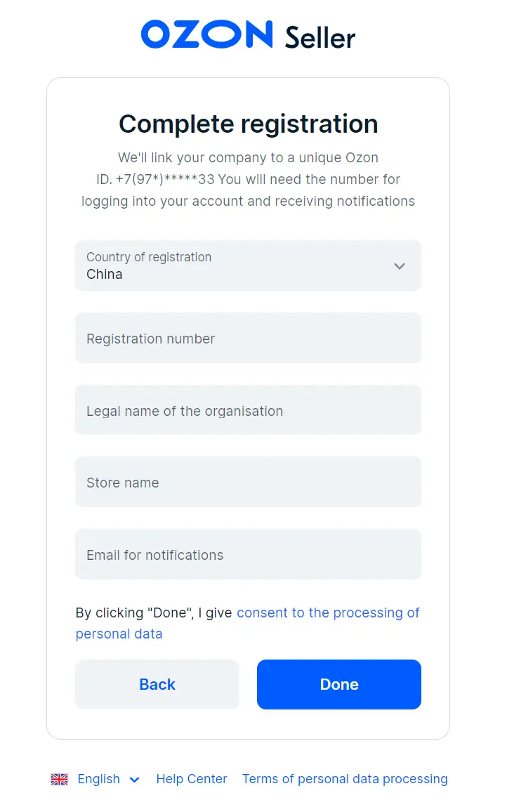Click the Seller wordmark beside the logo
This screenshot has height=812, width=507.
[x=320, y=37]
